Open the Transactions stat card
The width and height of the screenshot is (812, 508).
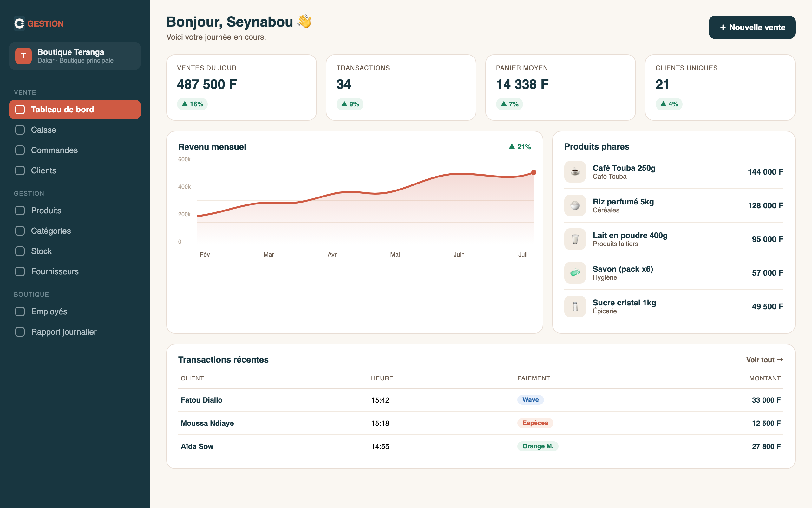point(401,87)
